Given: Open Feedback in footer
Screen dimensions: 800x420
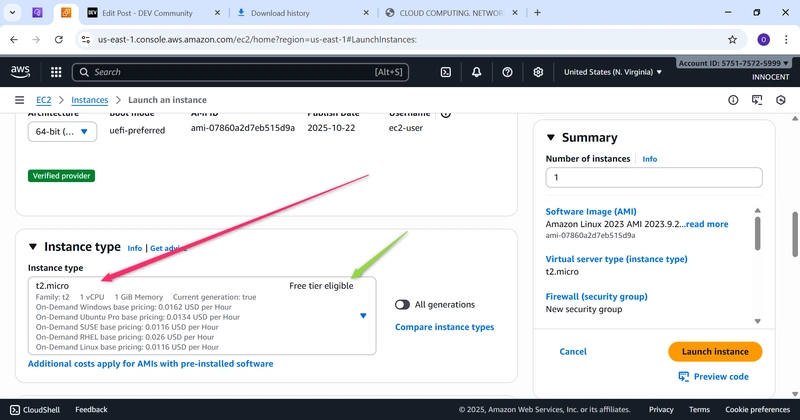Looking at the screenshot, I should coord(91,409).
